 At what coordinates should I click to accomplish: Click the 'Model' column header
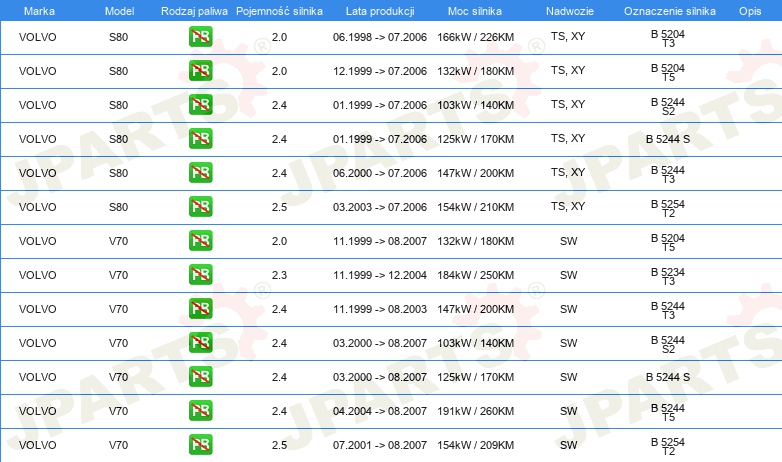(x=119, y=11)
